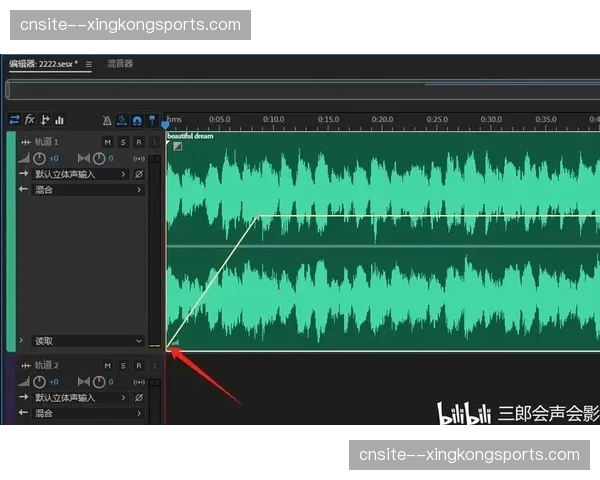This screenshot has width=600, height=480.
Task: Mute 轨道 1 with M button
Action: (107, 143)
